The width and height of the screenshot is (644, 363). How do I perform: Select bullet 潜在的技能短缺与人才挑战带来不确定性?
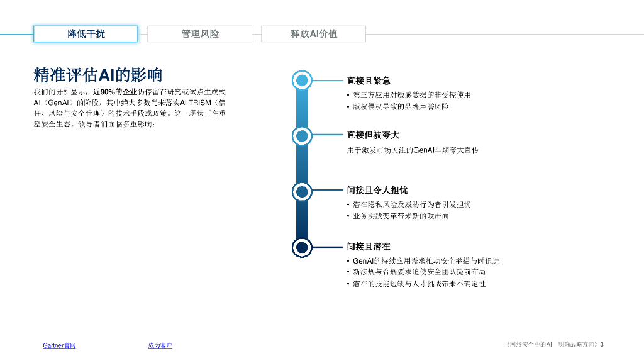tap(419, 284)
